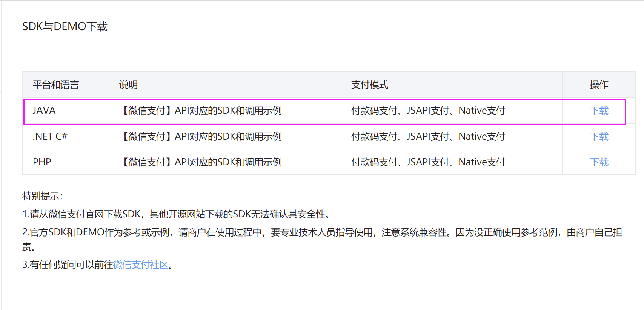Click the JAVA row payment modes cell
Image resolution: width=644 pixels, height=310 pixels.
pos(452,111)
